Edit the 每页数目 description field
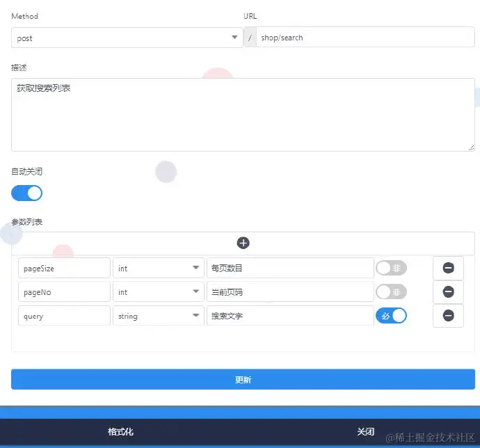480x448 pixels. [x=290, y=269]
